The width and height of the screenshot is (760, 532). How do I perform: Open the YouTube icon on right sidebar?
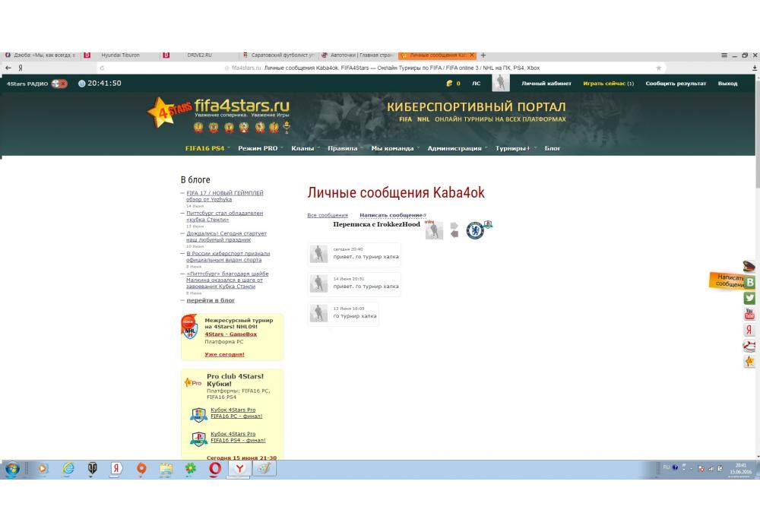coord(749,314)
